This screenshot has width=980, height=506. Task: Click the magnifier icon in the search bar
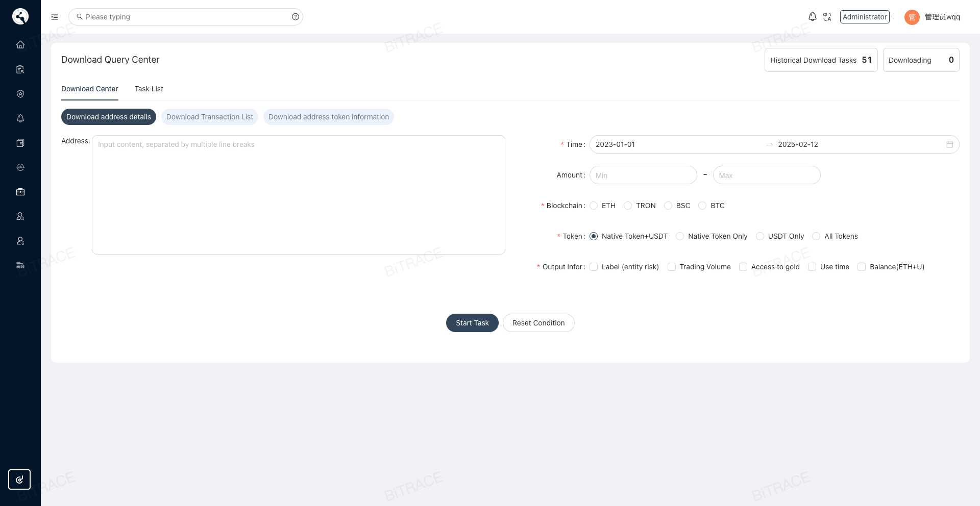(x=80, y=17)
